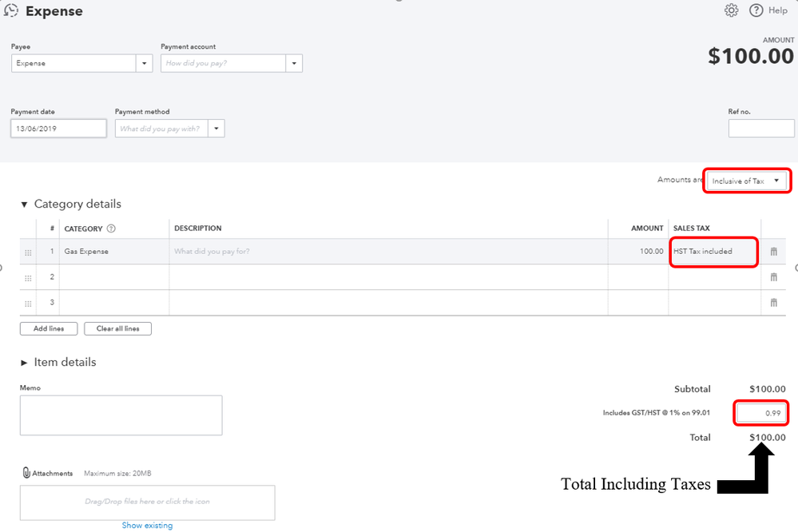Delete line 1 with trash icon
798x532 pixels.
click(773, 252)
